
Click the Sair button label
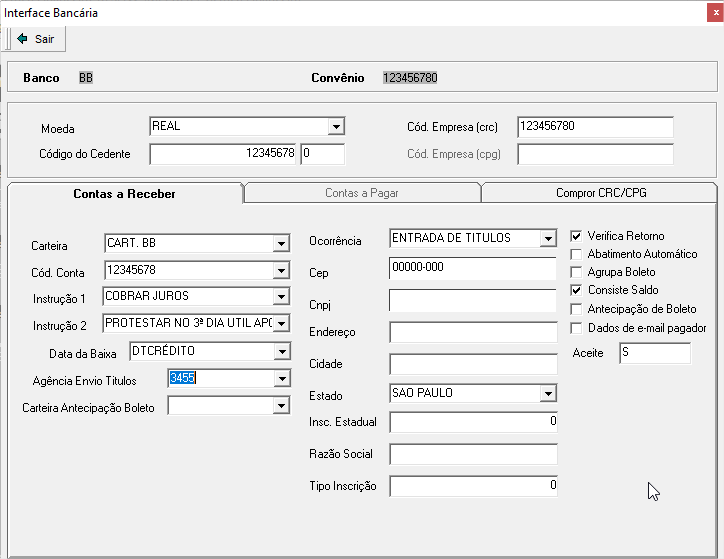(44, 39)
